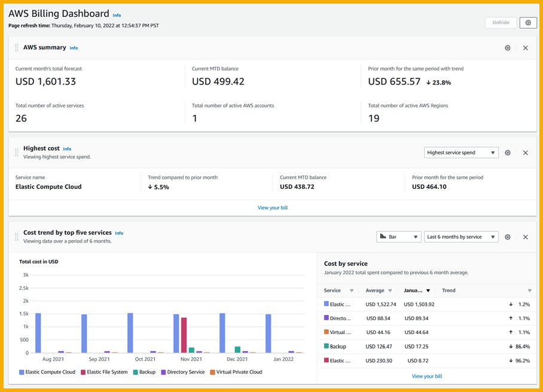Click the 86.4% trend value

coord(522,347)
